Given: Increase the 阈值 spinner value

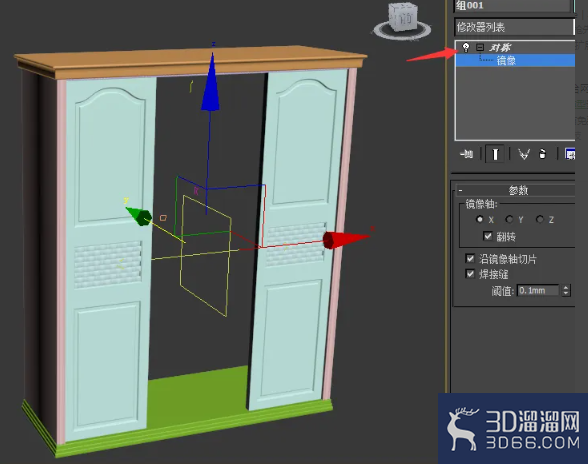Looking at the screenshot, I should pos(566,287).
